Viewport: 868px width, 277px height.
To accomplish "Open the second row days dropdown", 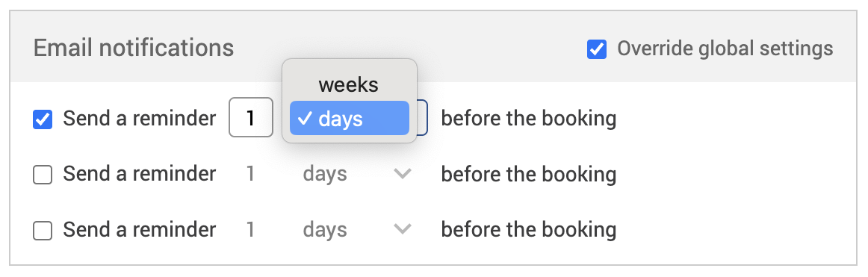I will pos(358,174).
